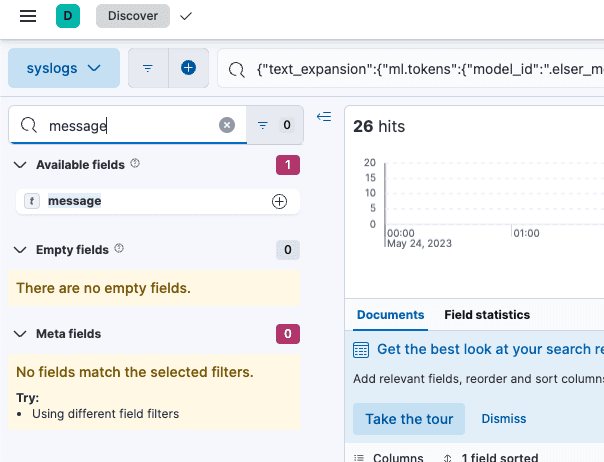Select the Documents tab
This screenshot has height=462, width=604.
pos(390,315)
